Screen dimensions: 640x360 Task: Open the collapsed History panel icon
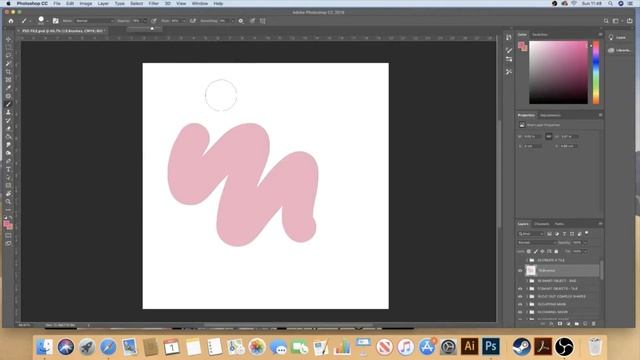pyautogui.click(x=509, y=38)
